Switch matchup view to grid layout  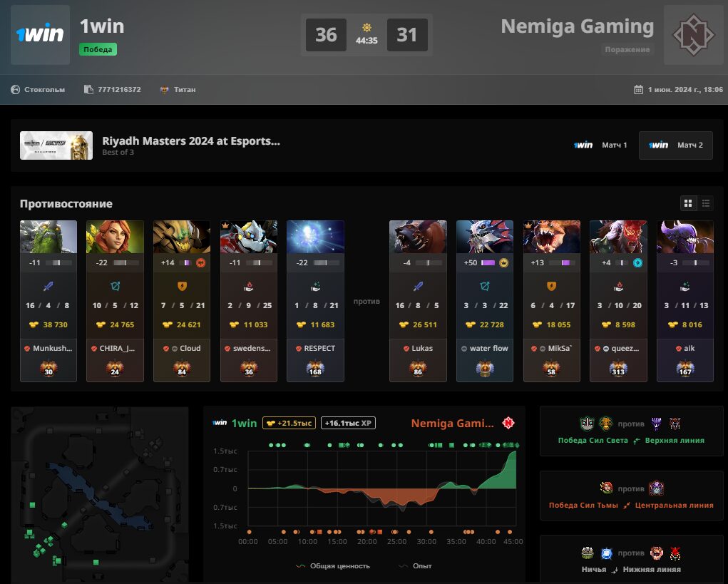tap(688, 203)
